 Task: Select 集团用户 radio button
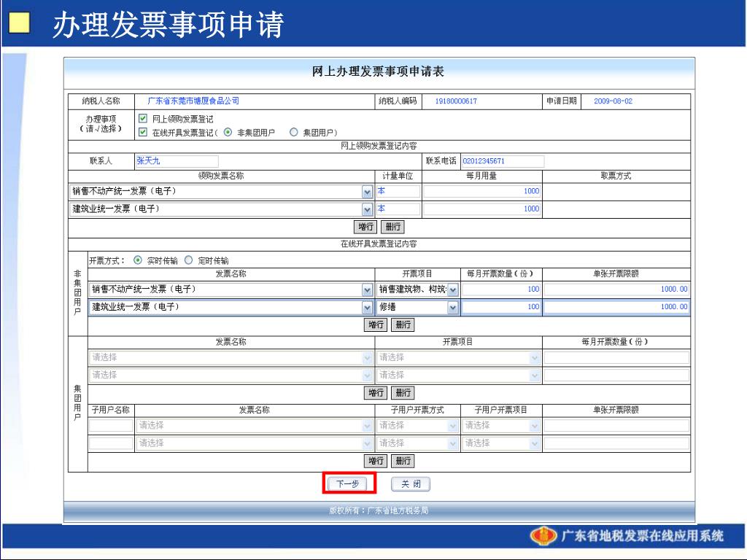coord(294,132)
